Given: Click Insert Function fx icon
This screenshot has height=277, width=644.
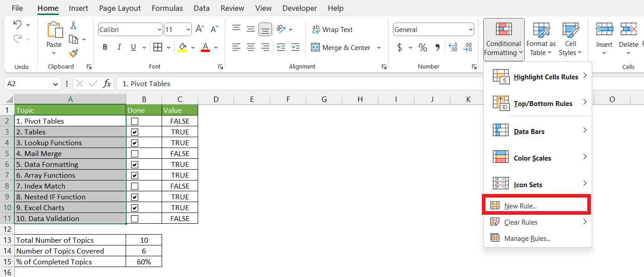Looking at the screenshot, I should click(x=107, y=83).
